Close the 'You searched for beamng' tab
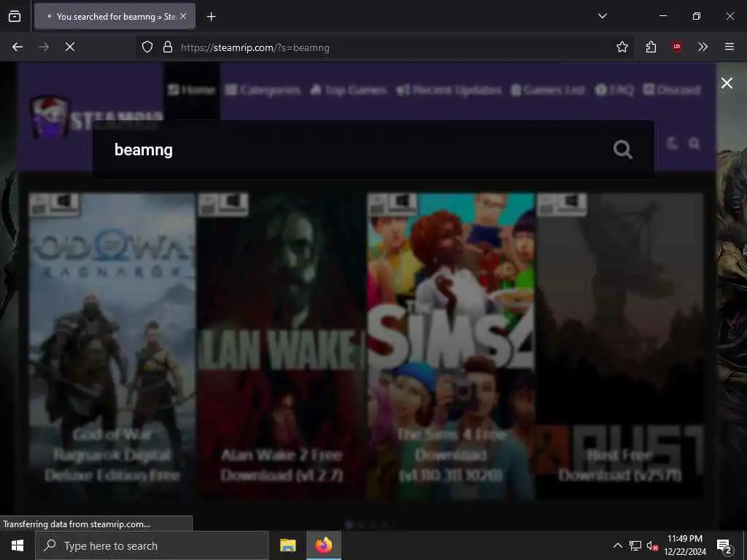The width and height of the screenshot is (747, 560). (183, 16)
